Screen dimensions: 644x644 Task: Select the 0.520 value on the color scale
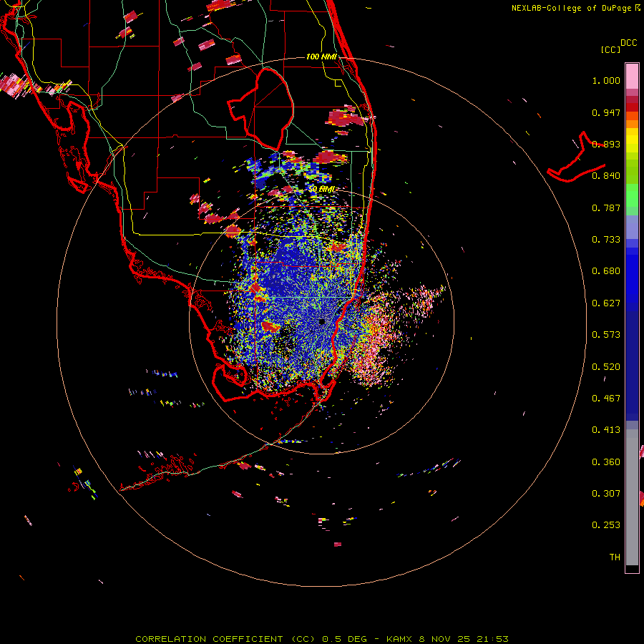606,367
